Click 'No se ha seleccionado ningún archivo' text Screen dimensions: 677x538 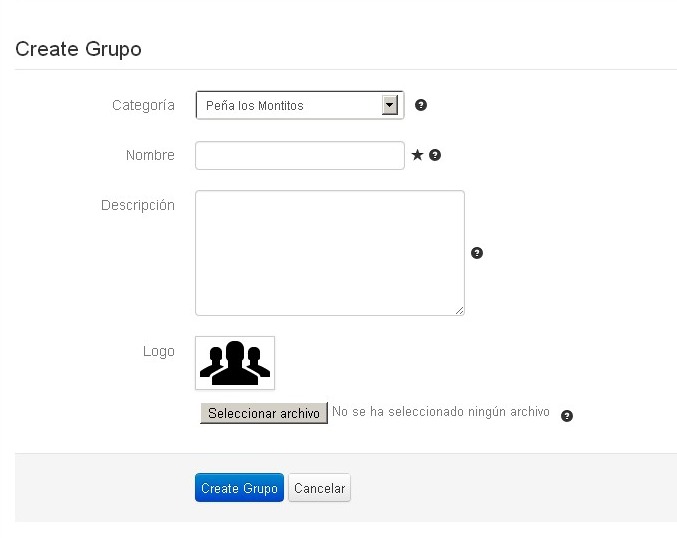coord(441,411)
